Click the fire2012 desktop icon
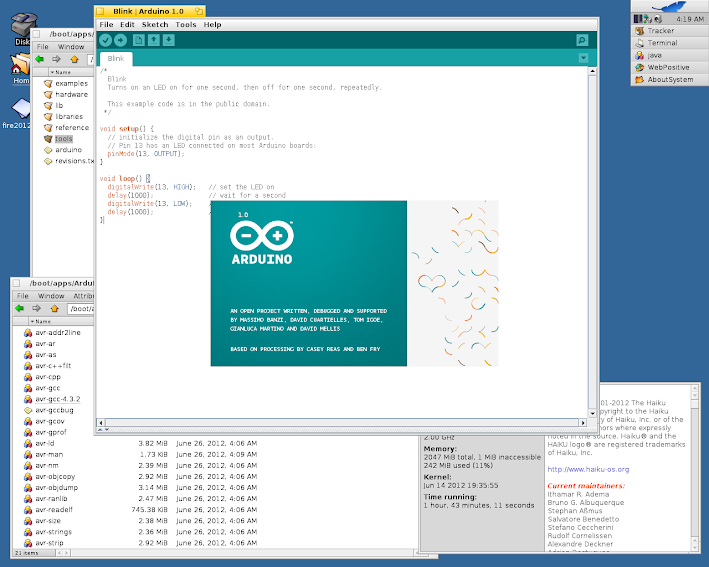709x567 pixels. coord(18,113)
